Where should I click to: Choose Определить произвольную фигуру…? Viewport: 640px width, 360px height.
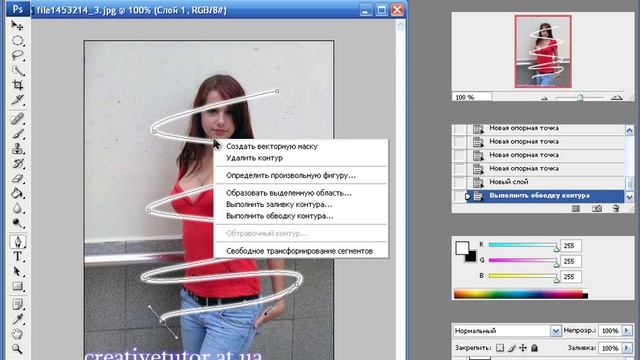(291, 175)
